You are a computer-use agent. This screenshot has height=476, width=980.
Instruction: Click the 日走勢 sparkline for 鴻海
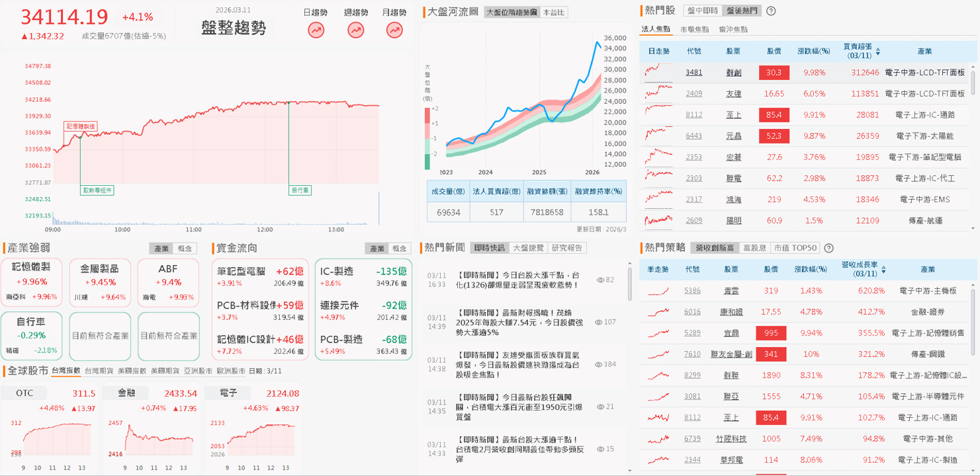(658, 199)
